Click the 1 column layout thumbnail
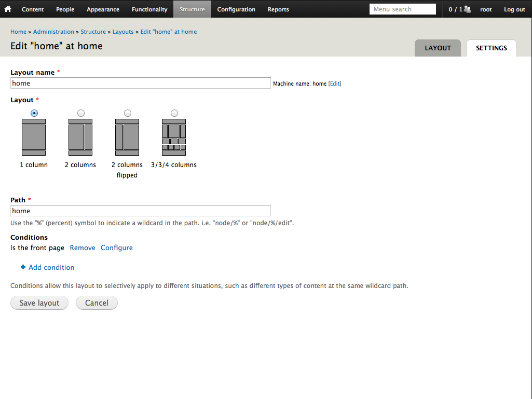This screenshot has height=399, width=532. click(34, 137)
